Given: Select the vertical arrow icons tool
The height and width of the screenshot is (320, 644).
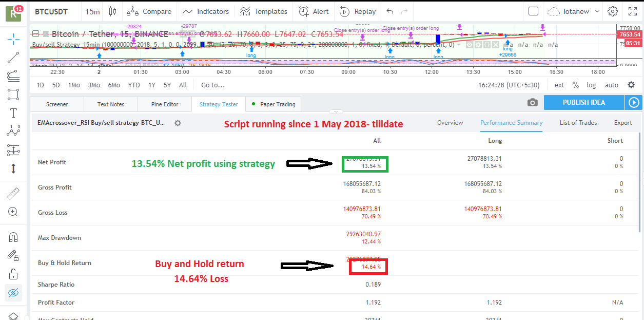Looking at the screenshot, I should pos(13,168).
